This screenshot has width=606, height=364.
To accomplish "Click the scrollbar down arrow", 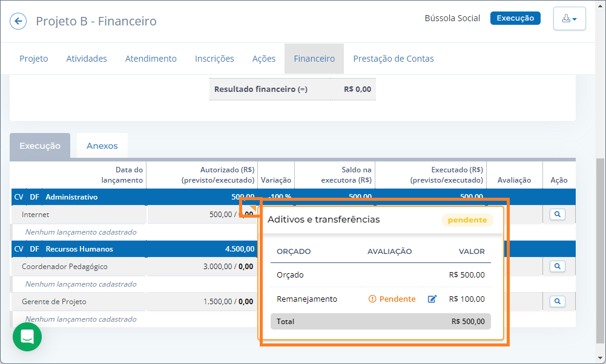I will click(600, 358).
